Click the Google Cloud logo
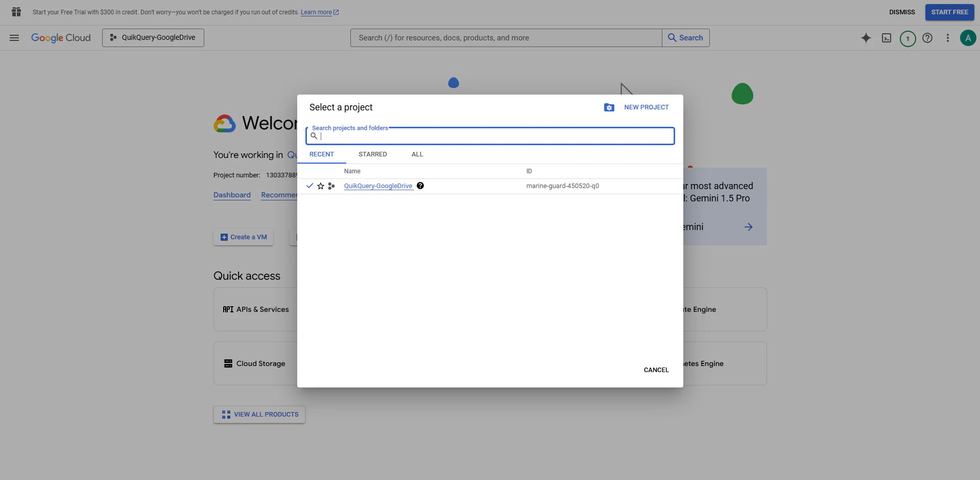 point(61,38)
